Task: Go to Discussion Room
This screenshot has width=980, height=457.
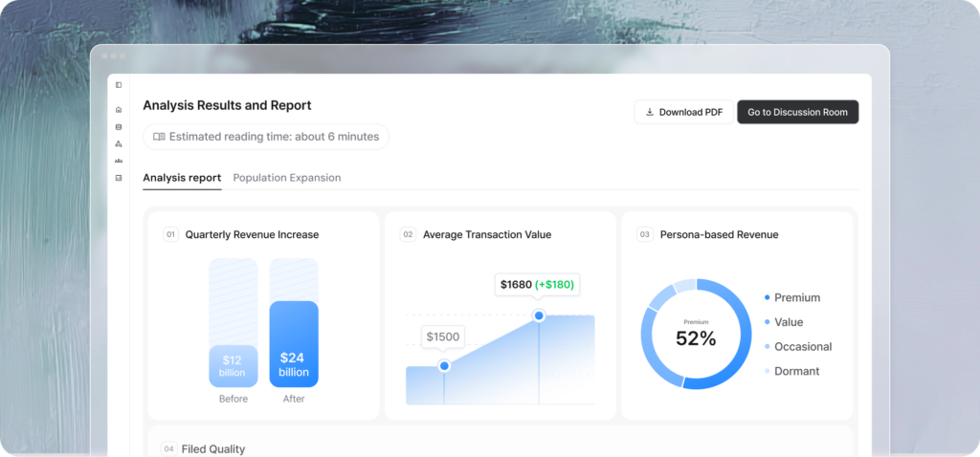Action: click(797, 112)
